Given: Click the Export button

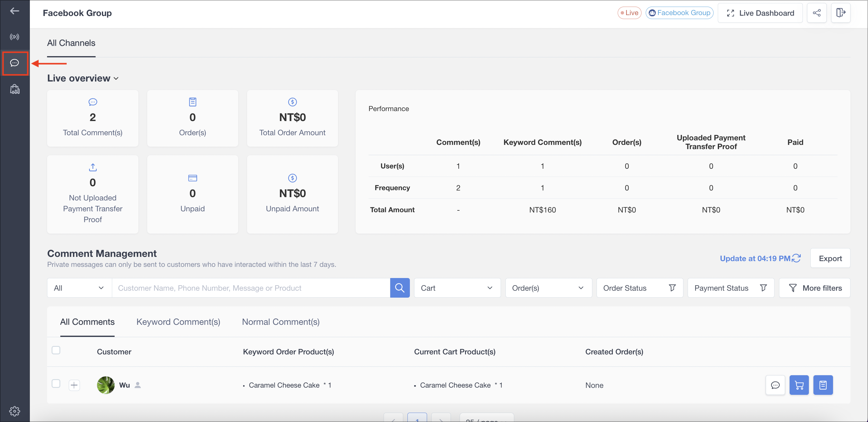Looking at the screenshot, I should point(830,258).
